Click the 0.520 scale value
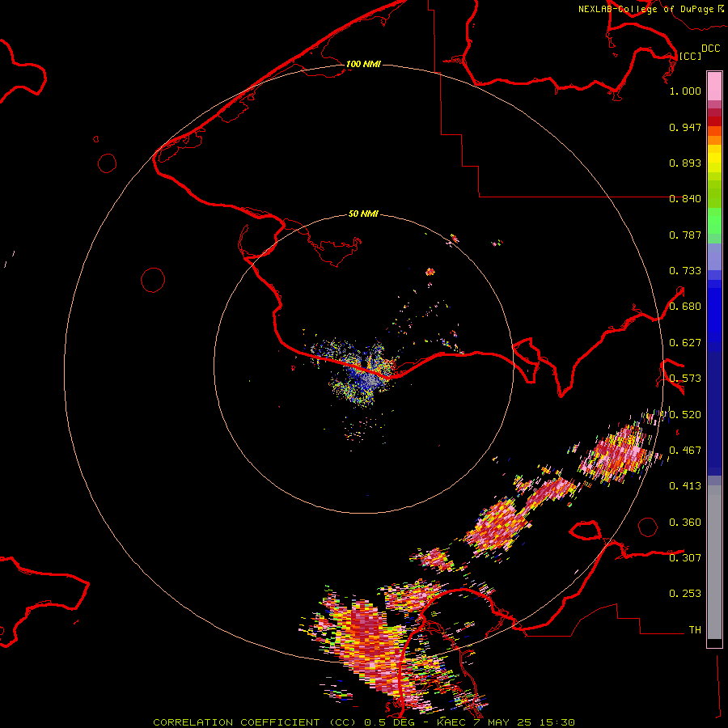The height and width of the screenshot is (728, 728). pos(685,415)
